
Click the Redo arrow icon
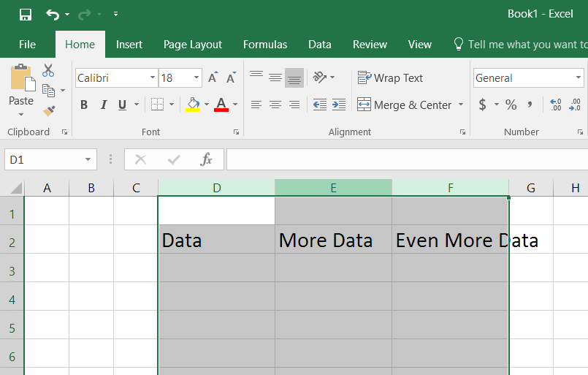pyautogui.click(x=85, y=15)
